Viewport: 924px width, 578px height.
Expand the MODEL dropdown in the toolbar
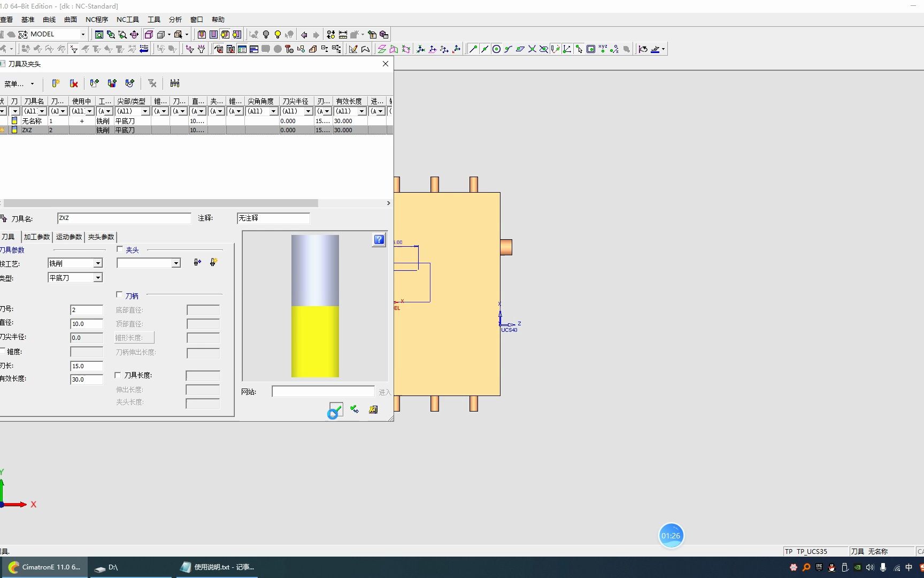pos(83,34)
